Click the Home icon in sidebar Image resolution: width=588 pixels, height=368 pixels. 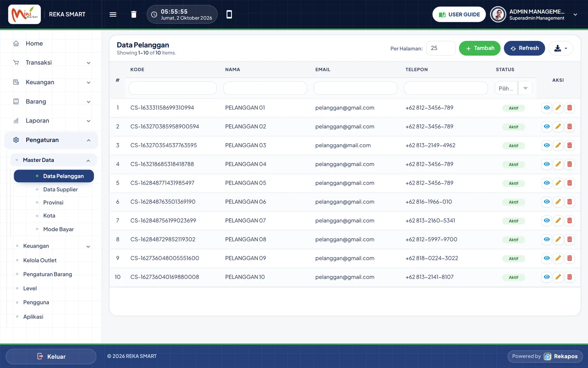[16, 43]
